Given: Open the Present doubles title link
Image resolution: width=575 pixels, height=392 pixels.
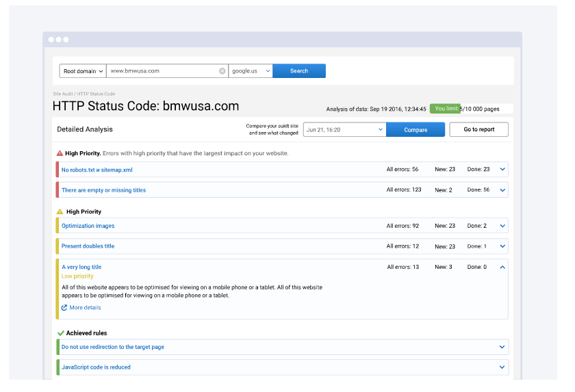Looking at the screenshot, I should tap(88, 246).
